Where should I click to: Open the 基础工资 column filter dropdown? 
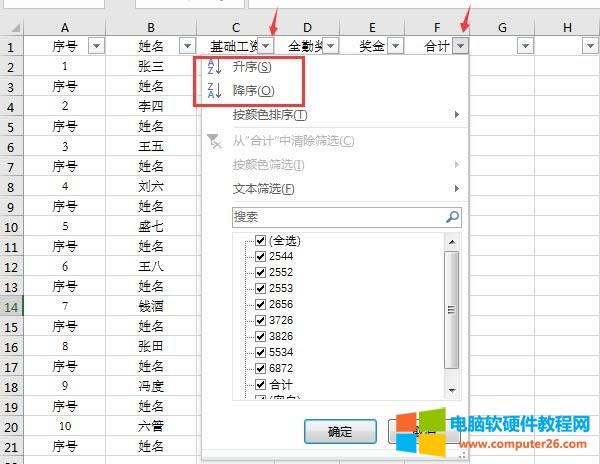coord(266,46)
